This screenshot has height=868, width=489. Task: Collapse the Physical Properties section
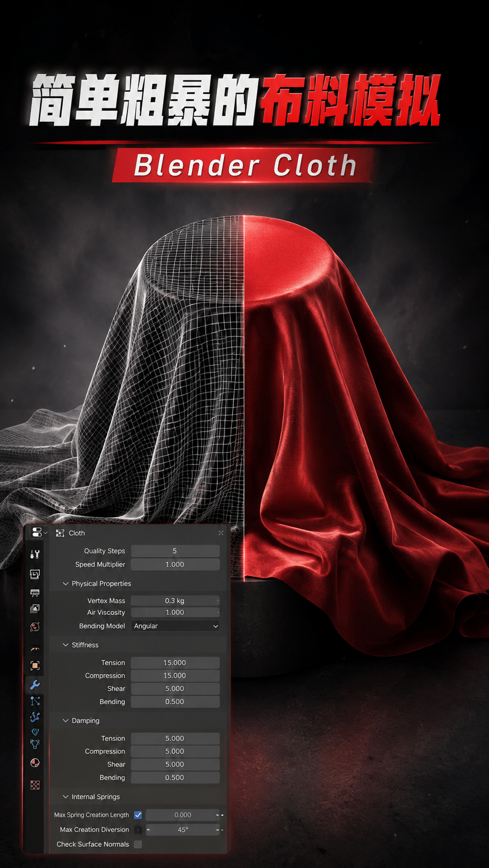[65, 584]
